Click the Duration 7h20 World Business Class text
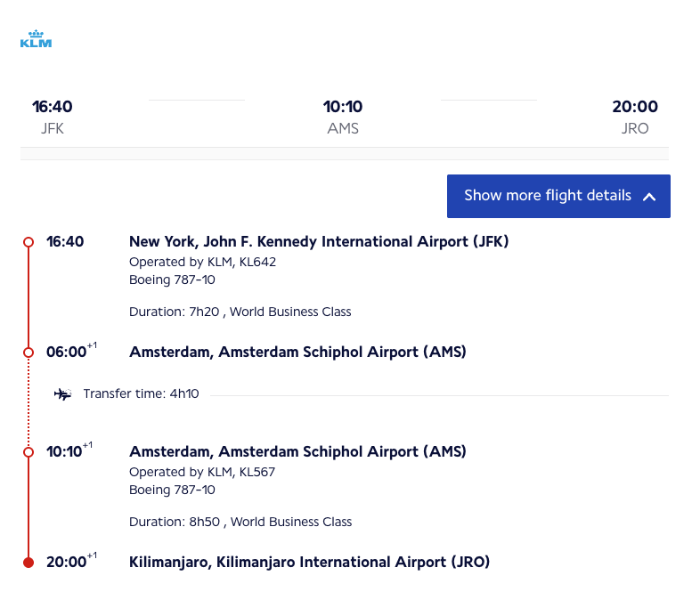The width and height of the screenshot is (692, 616). pyautogui.click(x=240, y=312)
